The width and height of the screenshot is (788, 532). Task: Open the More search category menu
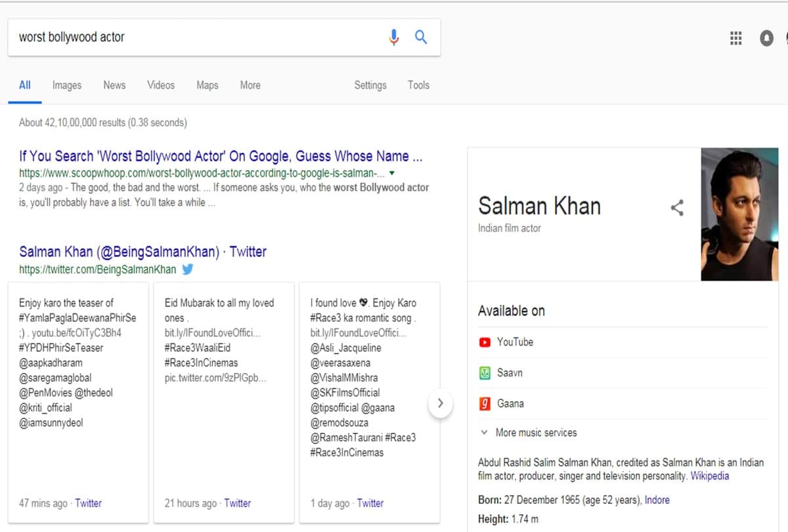point(250,85)
